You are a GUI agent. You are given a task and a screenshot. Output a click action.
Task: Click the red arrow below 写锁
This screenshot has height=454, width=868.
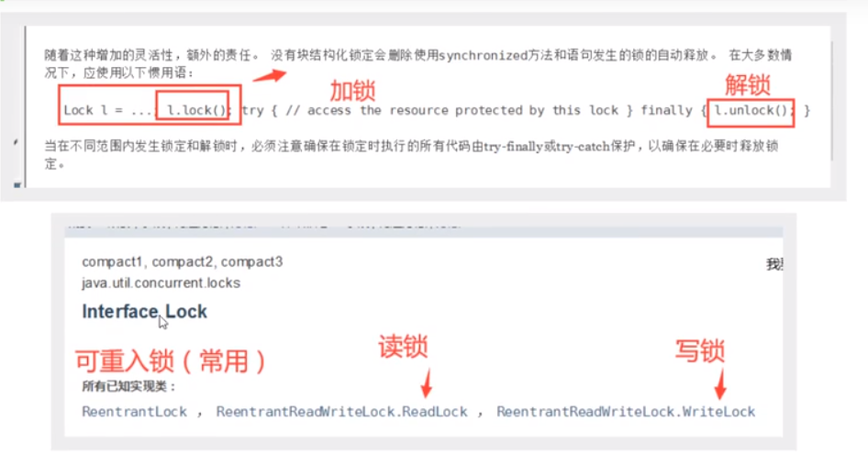tap(719, 384)
